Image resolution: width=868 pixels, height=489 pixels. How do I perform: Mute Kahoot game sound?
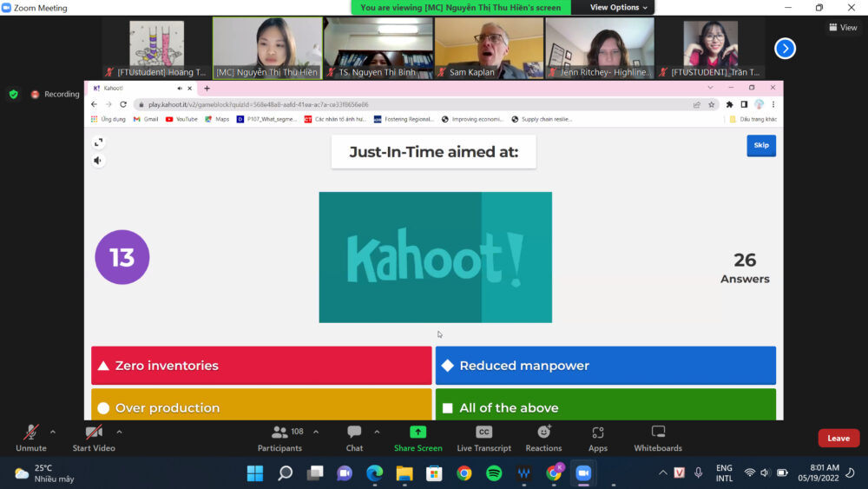point(98,161)
